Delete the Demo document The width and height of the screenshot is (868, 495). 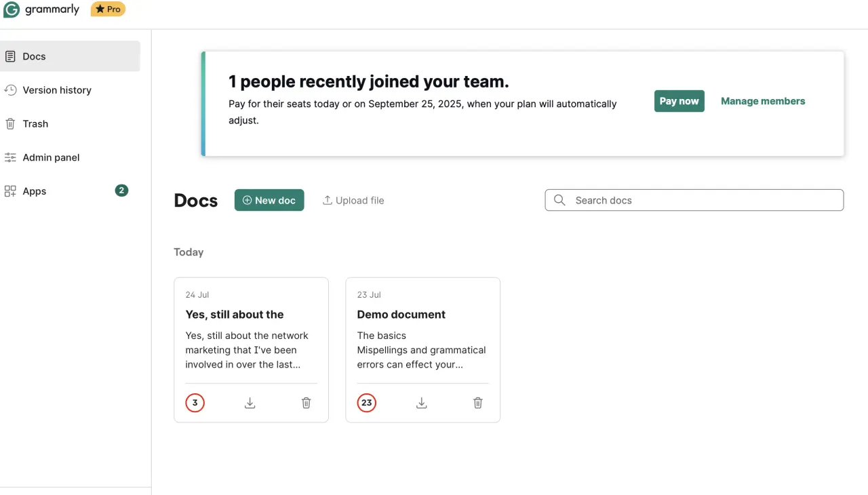[477, 403]
